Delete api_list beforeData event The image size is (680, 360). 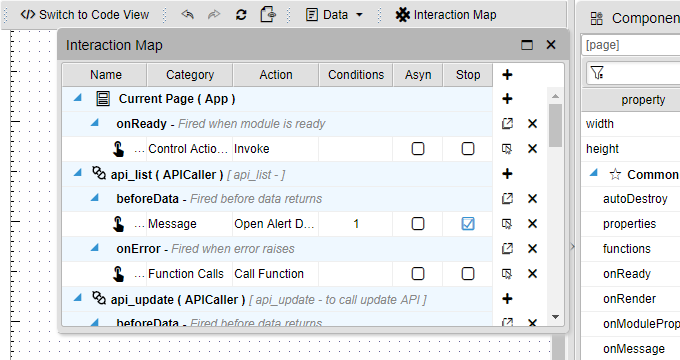pos(533,199)
